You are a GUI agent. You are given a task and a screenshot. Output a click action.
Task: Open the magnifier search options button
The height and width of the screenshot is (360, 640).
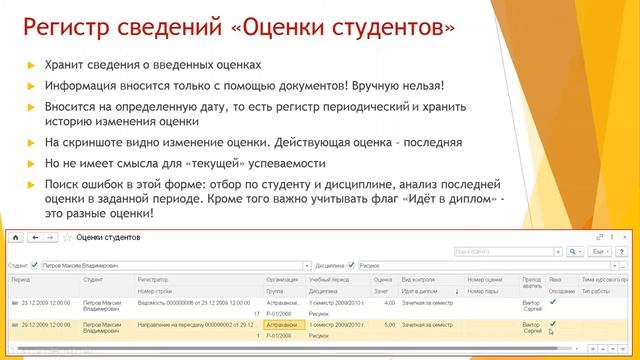575,252
